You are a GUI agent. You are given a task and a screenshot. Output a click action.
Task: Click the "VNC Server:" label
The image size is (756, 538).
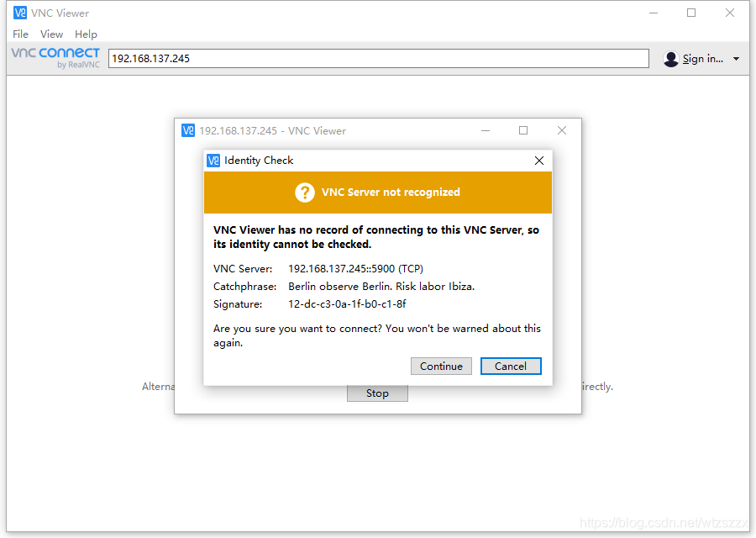243,269
